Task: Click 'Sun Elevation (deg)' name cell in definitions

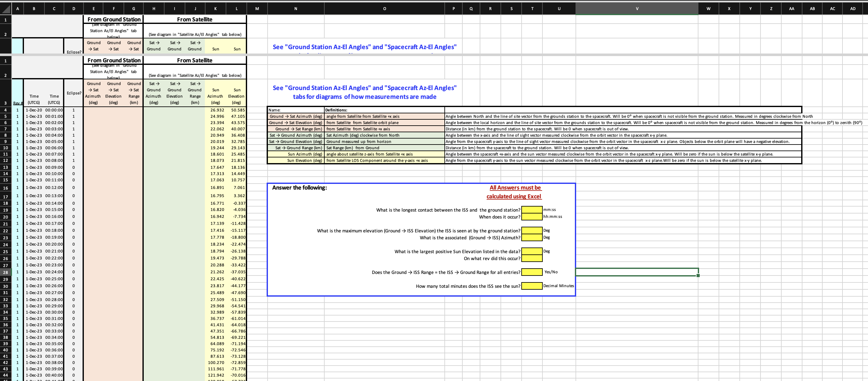Action: point(296,161)
